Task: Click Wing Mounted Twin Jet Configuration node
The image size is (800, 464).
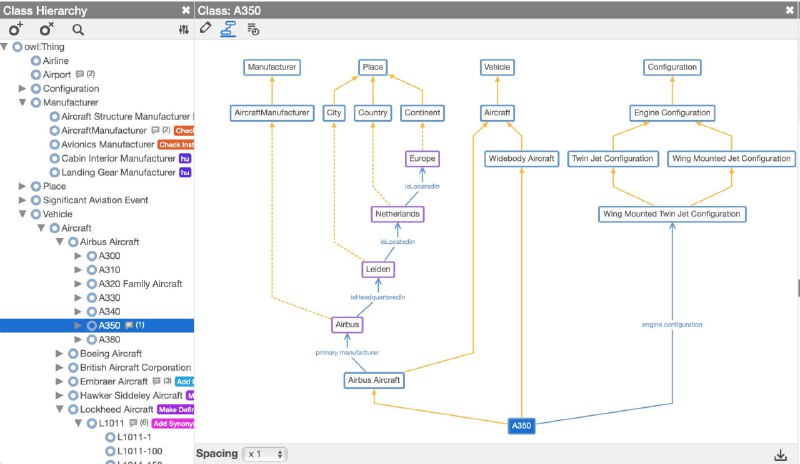Action: point(672,214)
